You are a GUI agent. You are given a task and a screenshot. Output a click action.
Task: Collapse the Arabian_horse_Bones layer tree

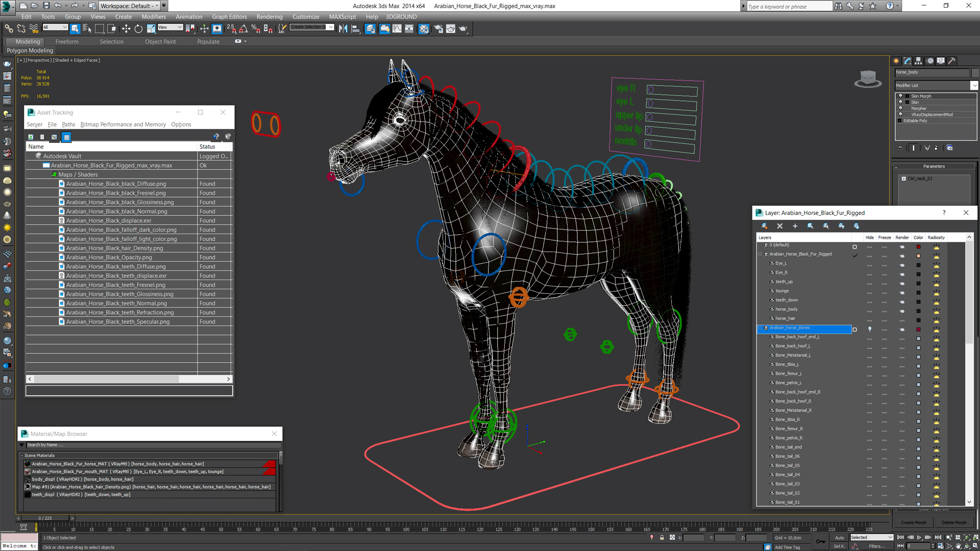point(759,328)
